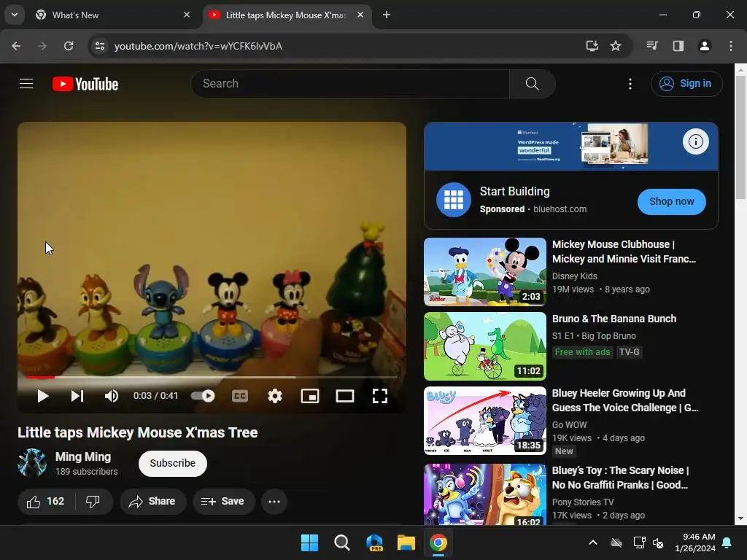This screenshot has height=560, width=747.
Task: Switch to the What's New tab
Action: [x=112, y=15]
